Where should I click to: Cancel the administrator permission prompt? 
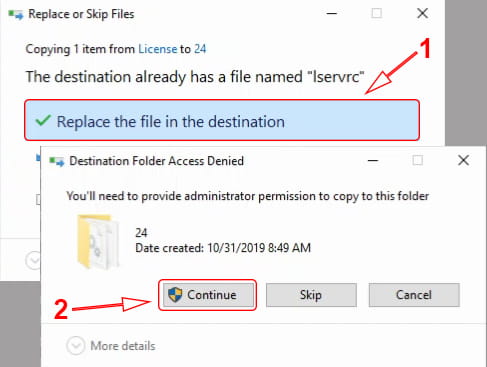pyautogui.click(x=414, y=295)
